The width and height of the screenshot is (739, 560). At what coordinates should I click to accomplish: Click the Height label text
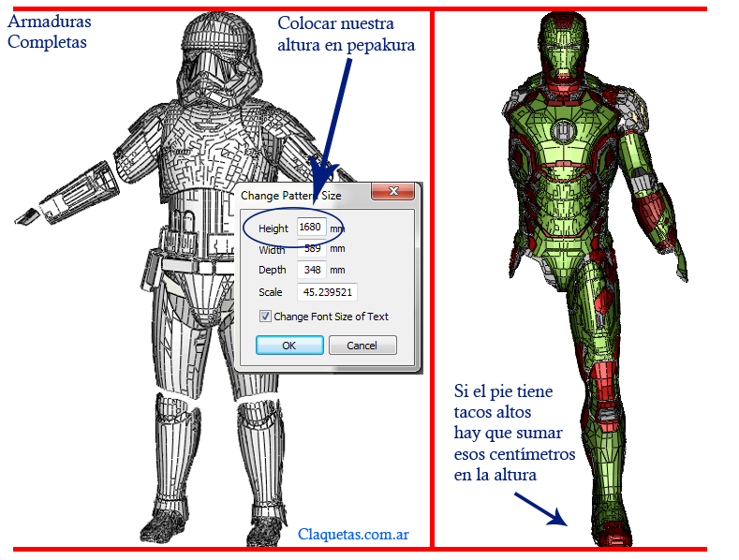click(273, 228)
